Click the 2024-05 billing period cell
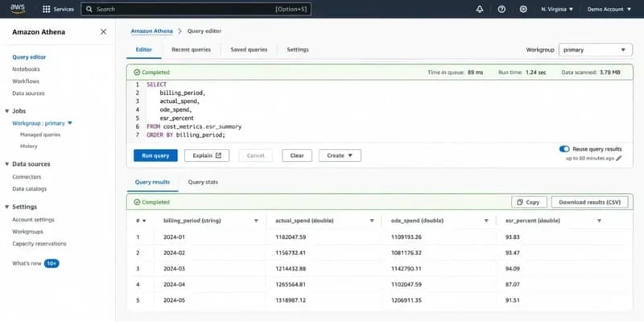Viewport: 644px width, 322px height. coord(174,300)
